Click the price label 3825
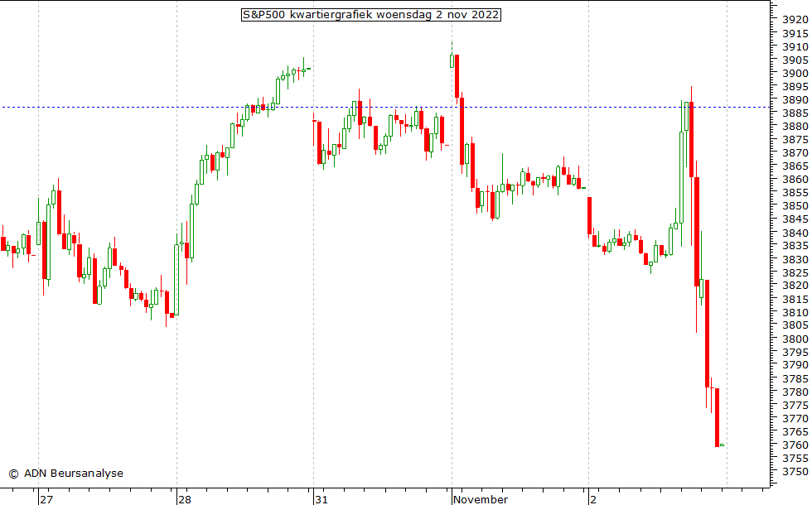812x505 pixels. point(795,272)
